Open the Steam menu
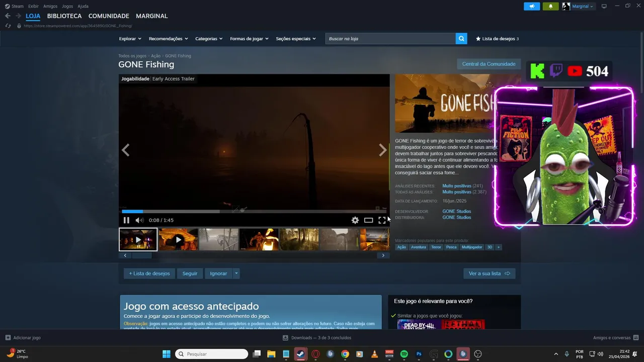The width and height of the screenshot is (644, 362). (18, 7)
